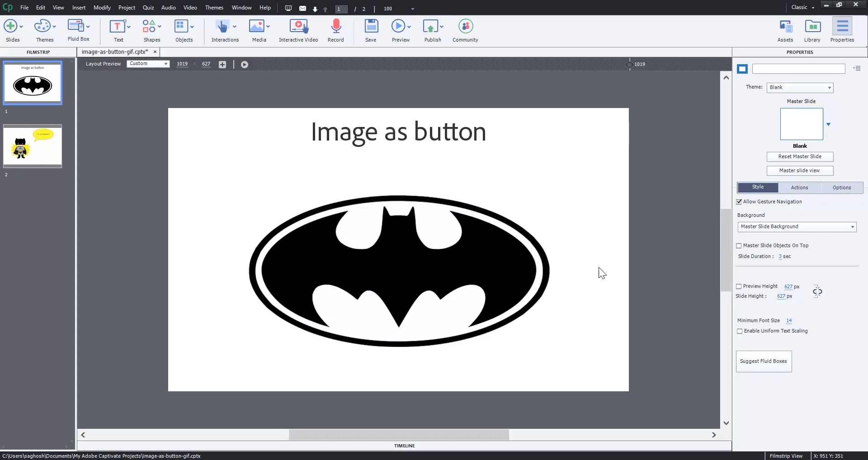Expand the Master Slide Background dropdown
The width and height of the screenshot is (868, 460).
pos(797,227)
